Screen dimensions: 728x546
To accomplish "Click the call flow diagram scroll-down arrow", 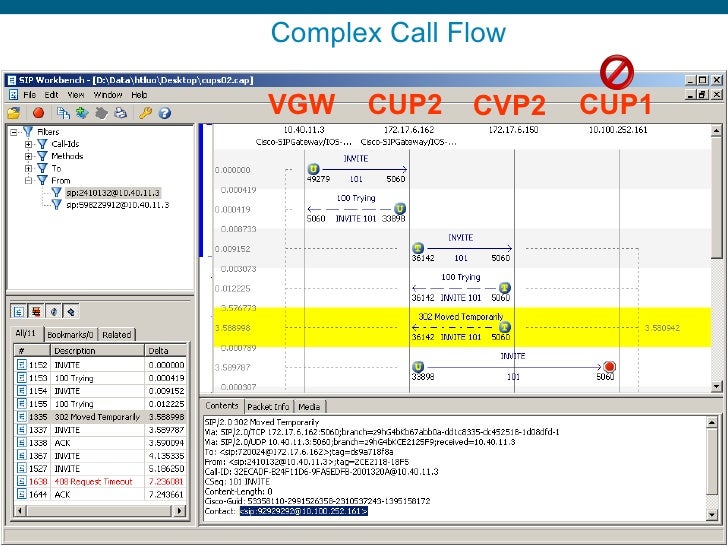I will (x=716, y=386).
